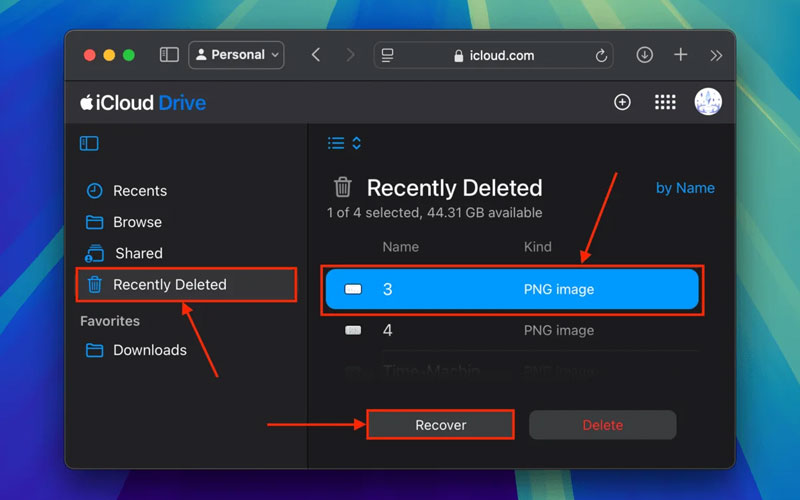Click the iCloud add circle icon
Viewport: 800px width, 500px height.
coord(622,102)
